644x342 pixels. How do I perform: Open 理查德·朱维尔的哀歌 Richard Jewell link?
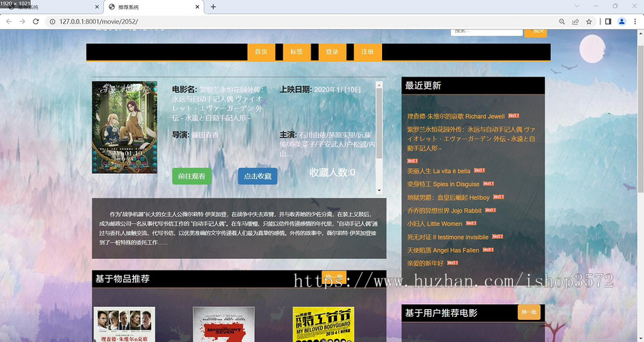click(x=456, y=116)
